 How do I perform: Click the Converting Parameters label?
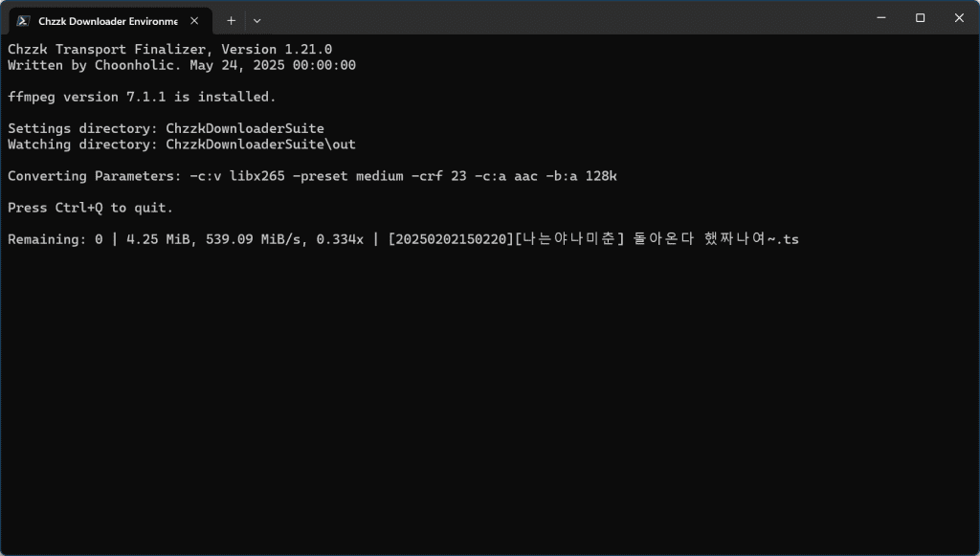click(x=95, y=176)
